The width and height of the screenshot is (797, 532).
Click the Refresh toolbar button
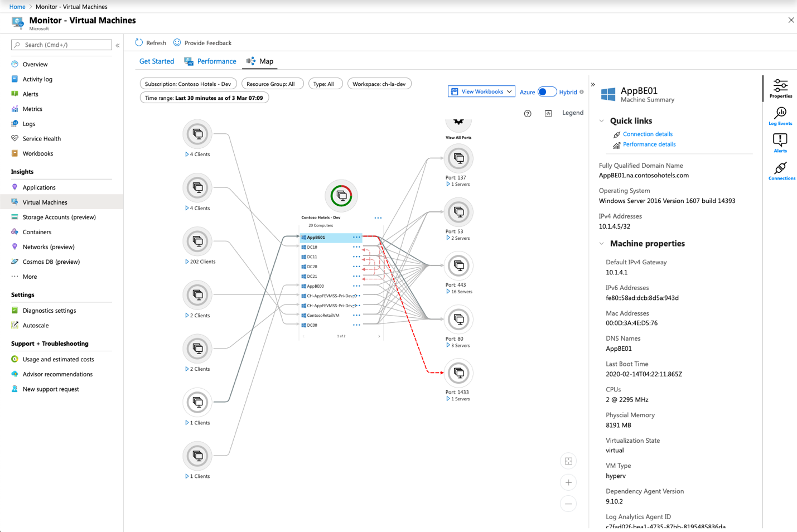[151, 43]
